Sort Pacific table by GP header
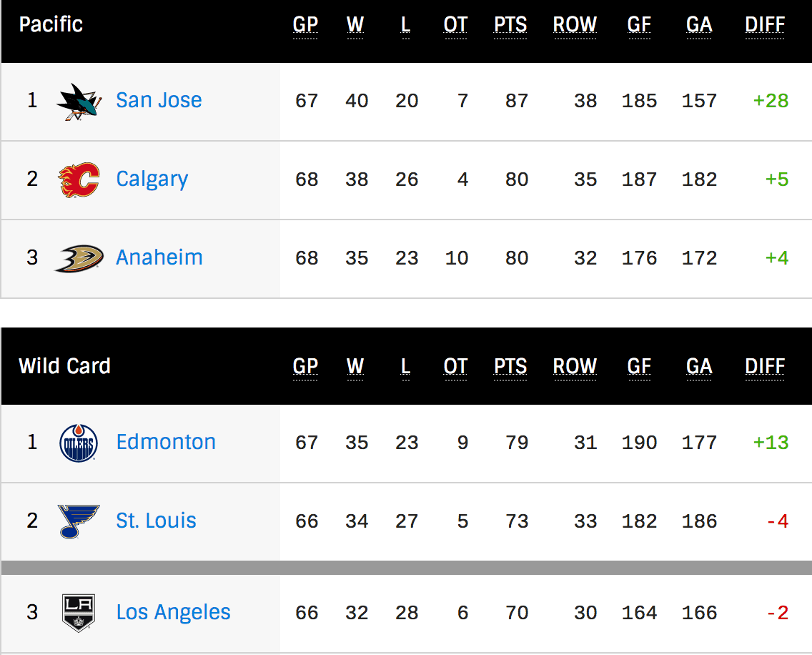 tap(305, 25)
